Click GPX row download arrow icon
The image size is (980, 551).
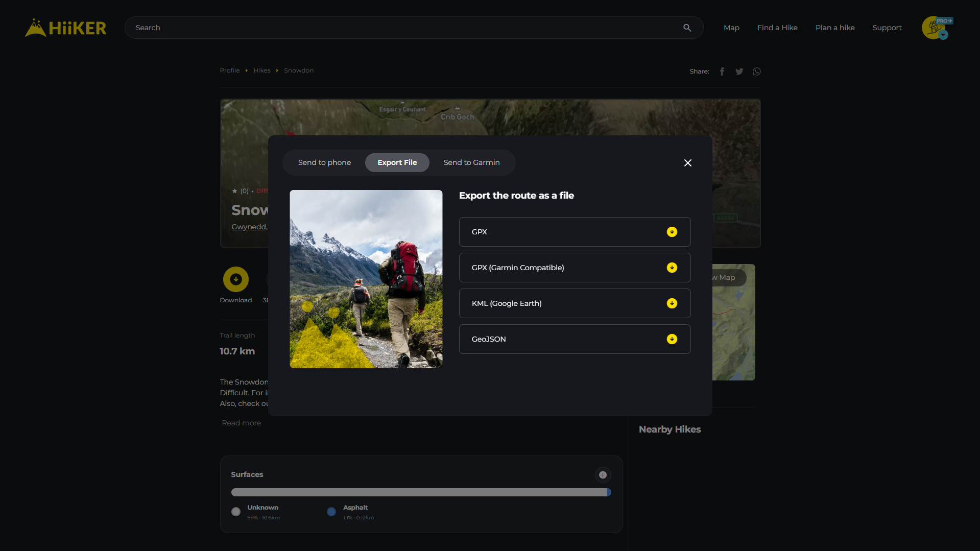click(x=672, y=232)
